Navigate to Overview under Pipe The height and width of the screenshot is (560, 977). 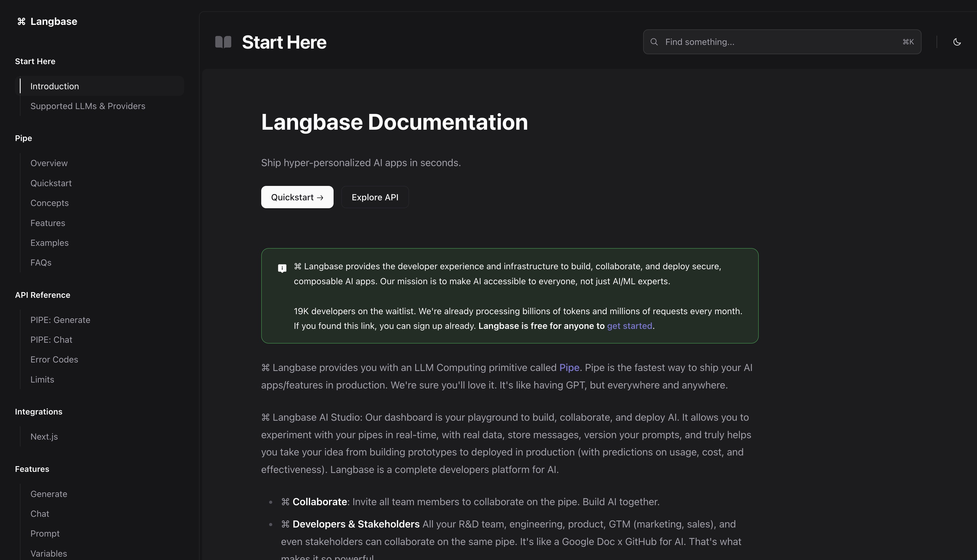coord(49,163)
